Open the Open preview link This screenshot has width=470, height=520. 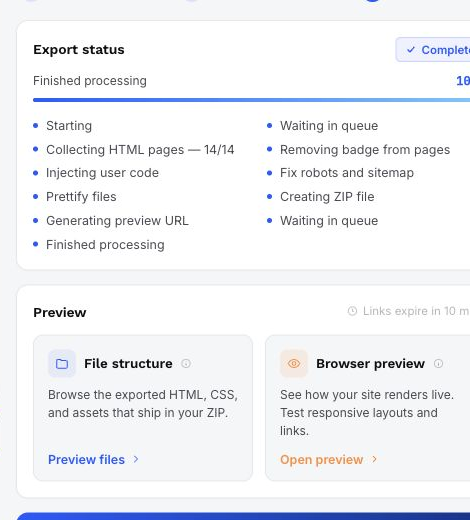pyautogui.click(x=329, y=459)
